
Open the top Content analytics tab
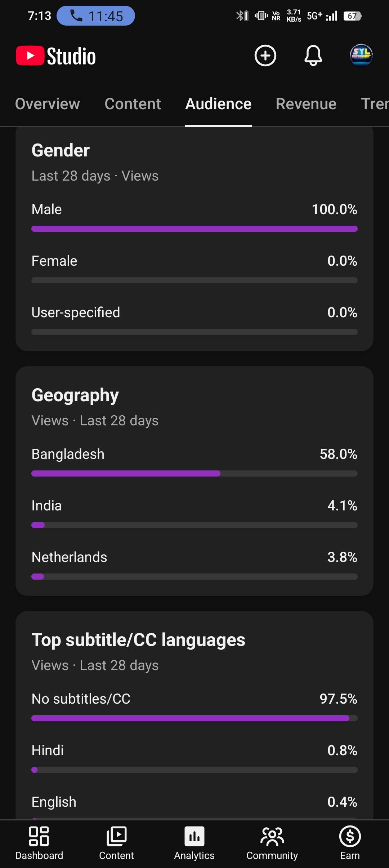click(x=133, y=104)
